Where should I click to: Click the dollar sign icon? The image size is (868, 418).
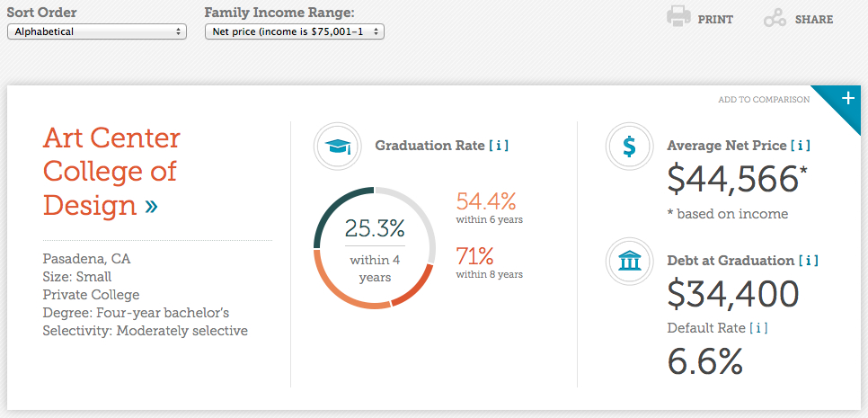pyautogui.click(x=630, y=147)
